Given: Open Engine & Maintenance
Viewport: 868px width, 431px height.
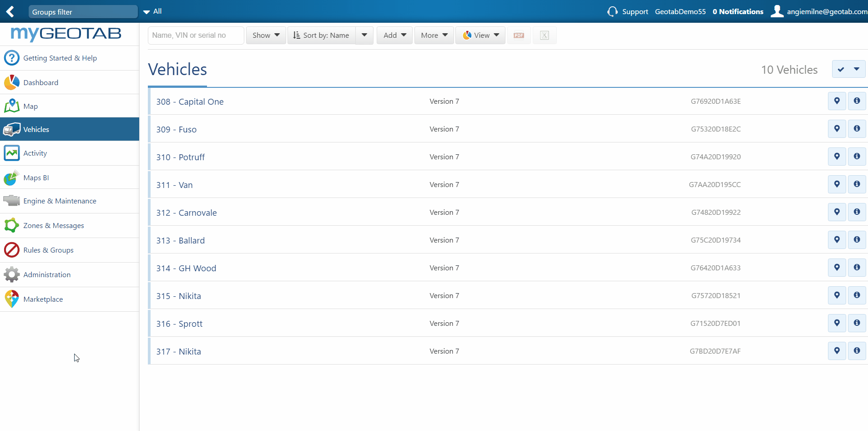Looking at the screenshot, I should point(70,201).
